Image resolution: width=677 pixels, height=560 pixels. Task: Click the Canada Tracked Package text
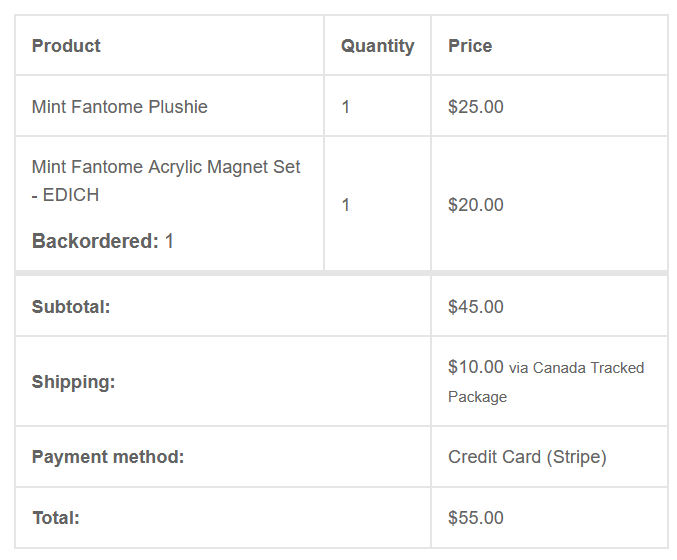546,382
